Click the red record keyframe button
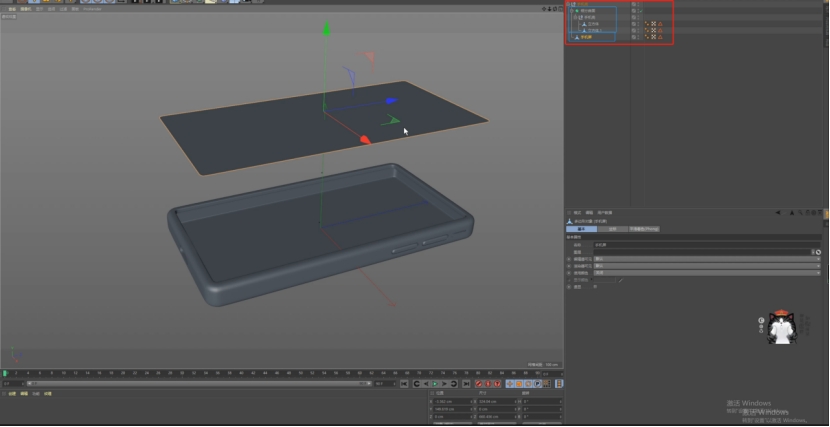The width and height of the screenshot is (830, 427). 479,384
